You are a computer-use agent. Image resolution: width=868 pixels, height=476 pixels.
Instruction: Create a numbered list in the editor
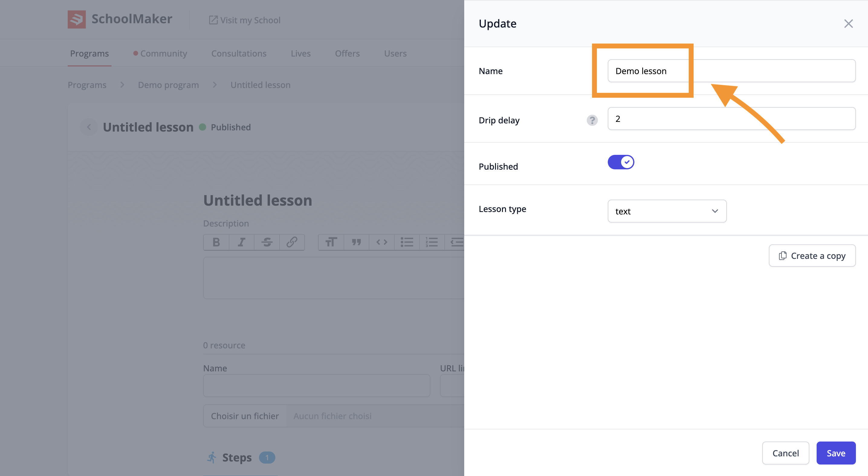coord(432,242)
